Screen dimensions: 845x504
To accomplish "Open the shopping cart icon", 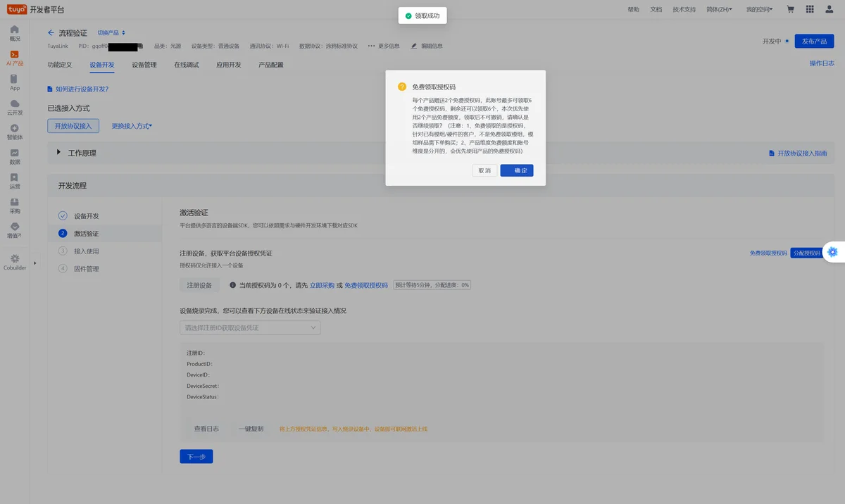I will point(790,9).
